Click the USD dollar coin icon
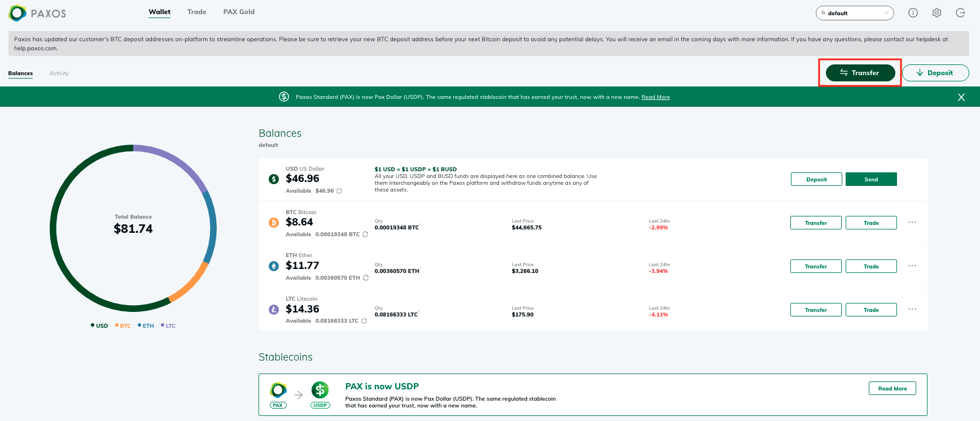The width and height of the screenshot is (980, 421). coord(274,179)
